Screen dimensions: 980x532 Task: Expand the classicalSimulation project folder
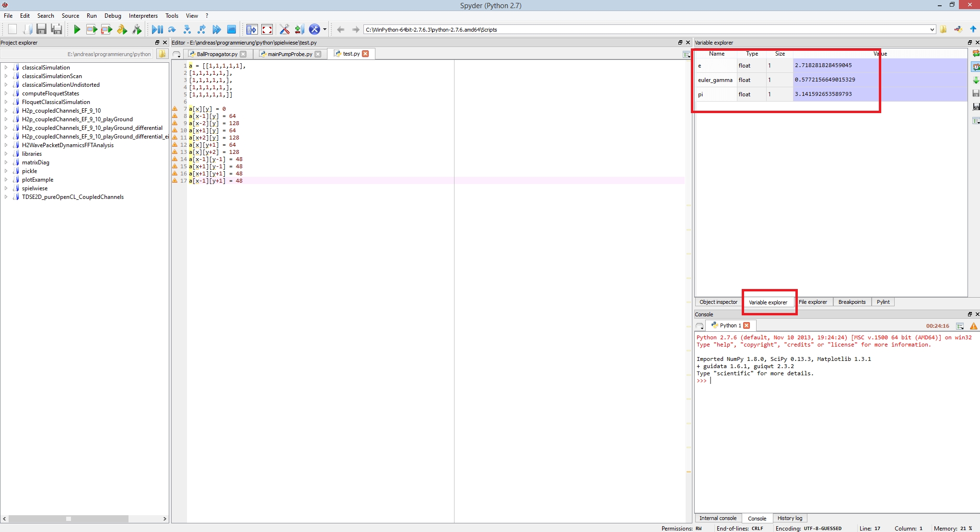pos(6,68)
